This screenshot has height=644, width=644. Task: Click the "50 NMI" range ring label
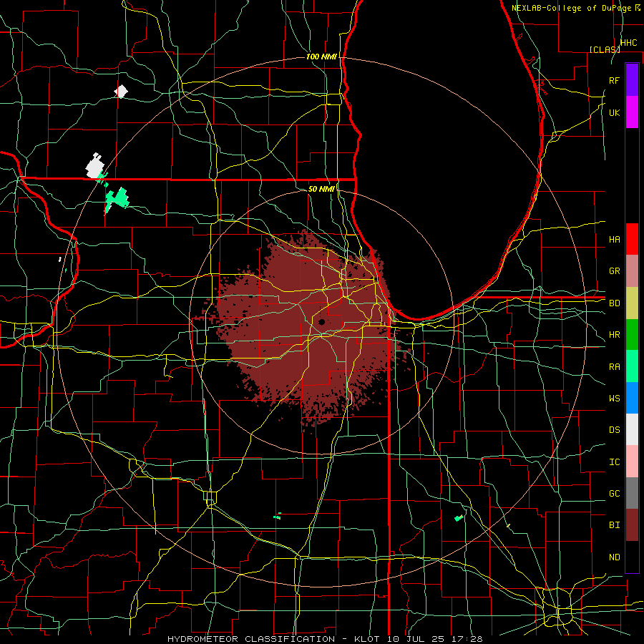click(321, 189)
